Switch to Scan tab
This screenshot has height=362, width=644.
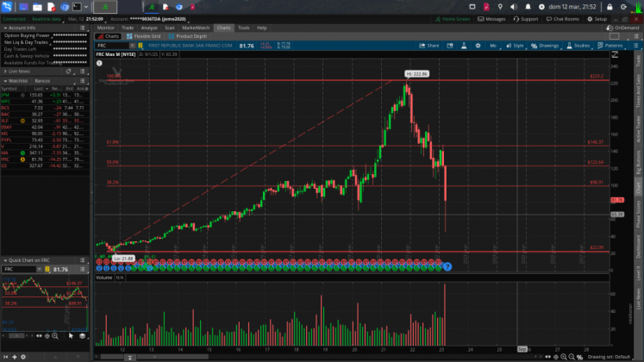point(170,28)
